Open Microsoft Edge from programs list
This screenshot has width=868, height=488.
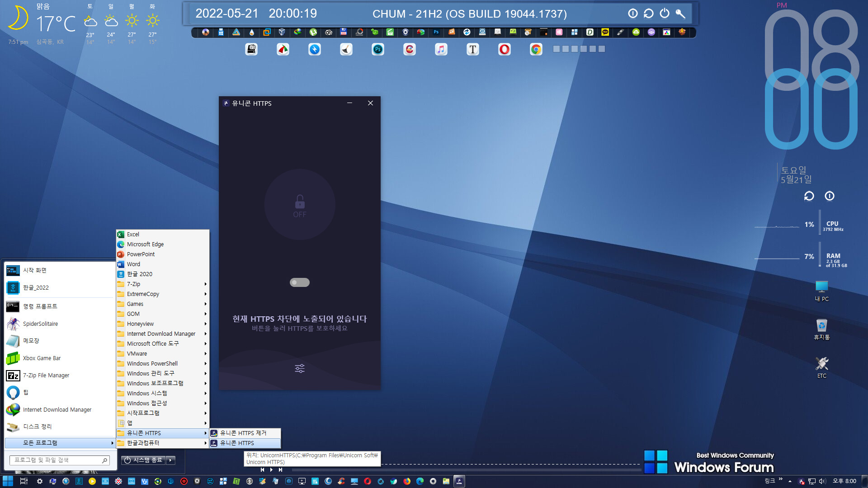click(163, 244)
